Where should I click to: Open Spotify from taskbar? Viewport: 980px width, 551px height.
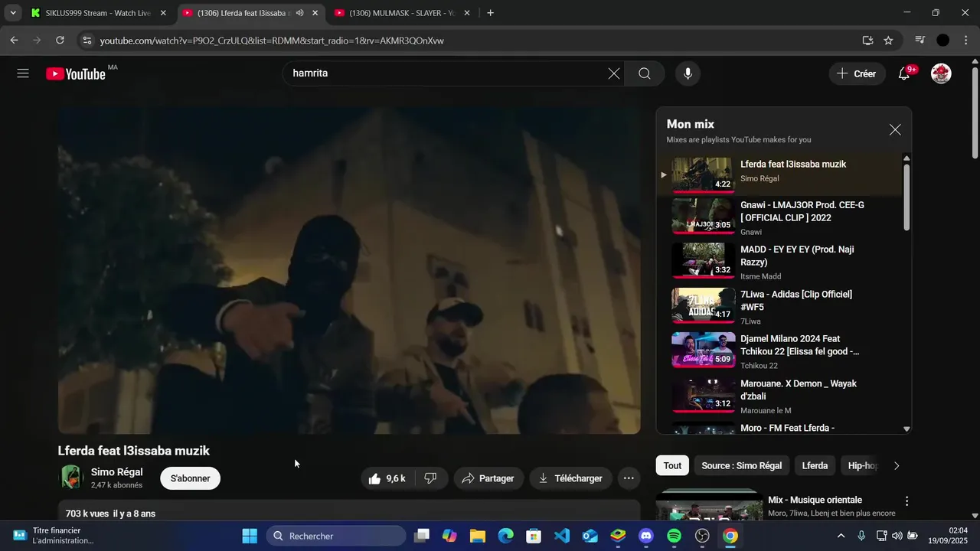point(674,536)
